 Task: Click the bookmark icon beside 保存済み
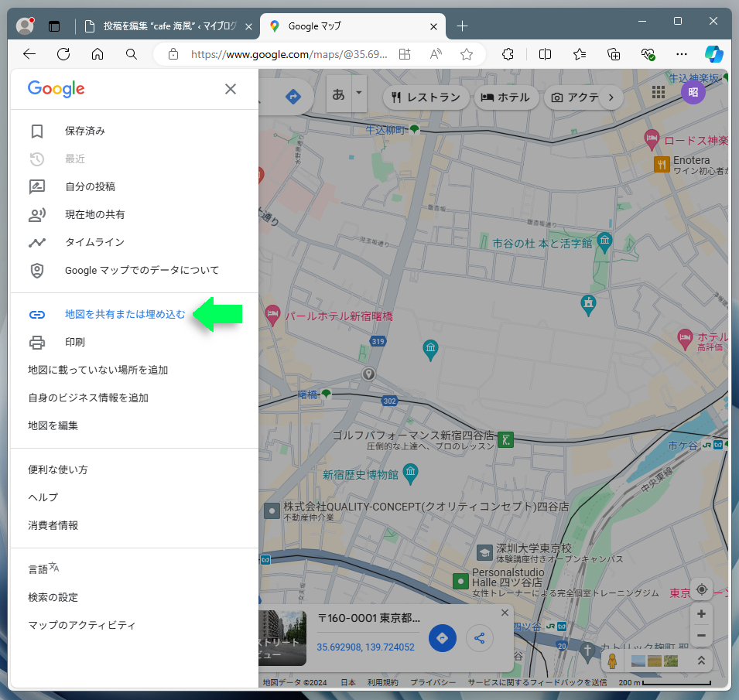pos(37,131)
